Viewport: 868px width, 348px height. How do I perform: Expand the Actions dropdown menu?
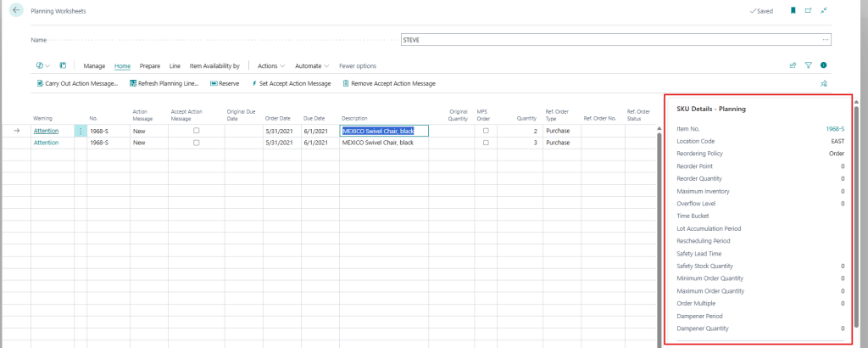pyautogui.click(x=271, y=65)
